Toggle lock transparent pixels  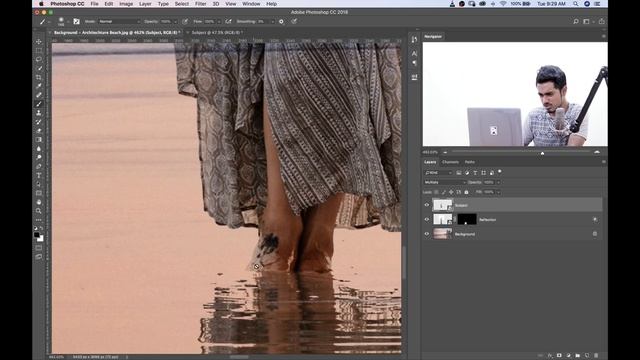(x=436, y=192)
